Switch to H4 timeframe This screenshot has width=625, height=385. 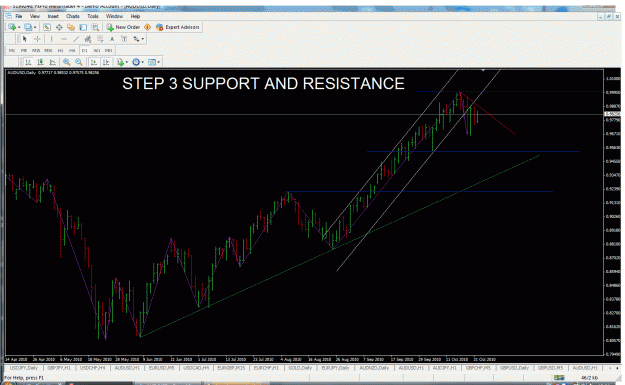pyautogui.click(x=72, y=51)
